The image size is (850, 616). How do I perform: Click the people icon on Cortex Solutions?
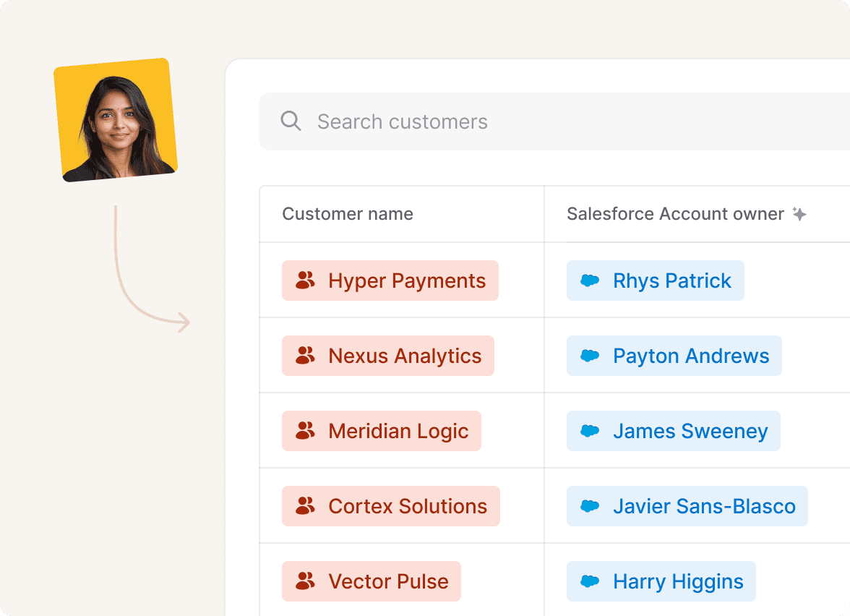305,506
